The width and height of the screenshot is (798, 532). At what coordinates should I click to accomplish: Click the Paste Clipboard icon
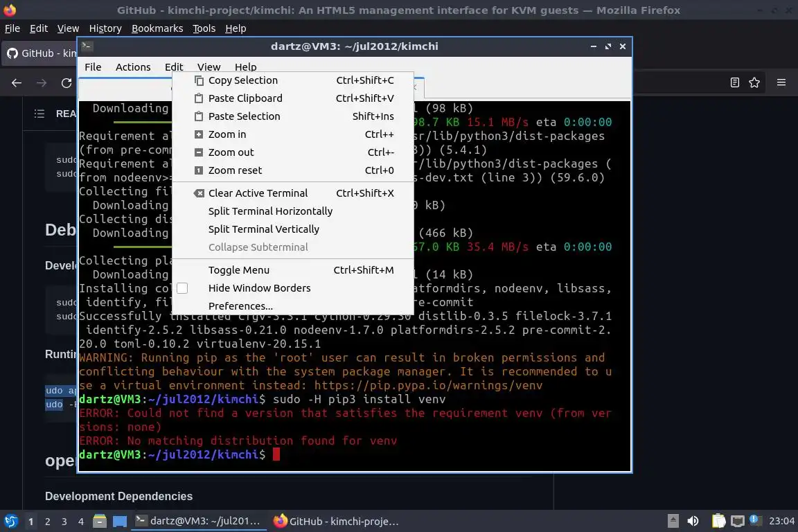[x=199, y=98]
